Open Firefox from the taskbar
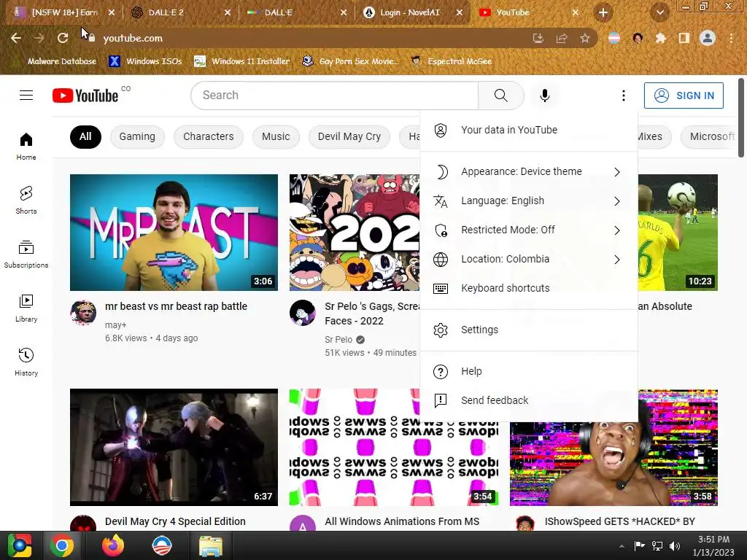Screen dimensions: 747x560 coord(113,545)
